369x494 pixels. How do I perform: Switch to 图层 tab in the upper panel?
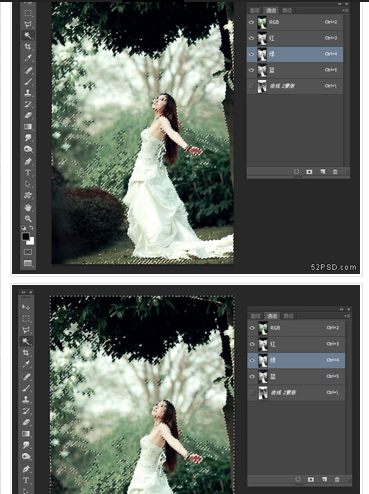(255, 11)
